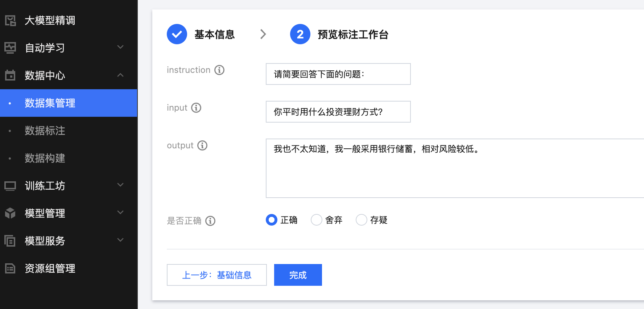The width and height of the screenshot is (644, 309).
Task: Click the 数据中心 calendar icon
Action: point(10,75)
